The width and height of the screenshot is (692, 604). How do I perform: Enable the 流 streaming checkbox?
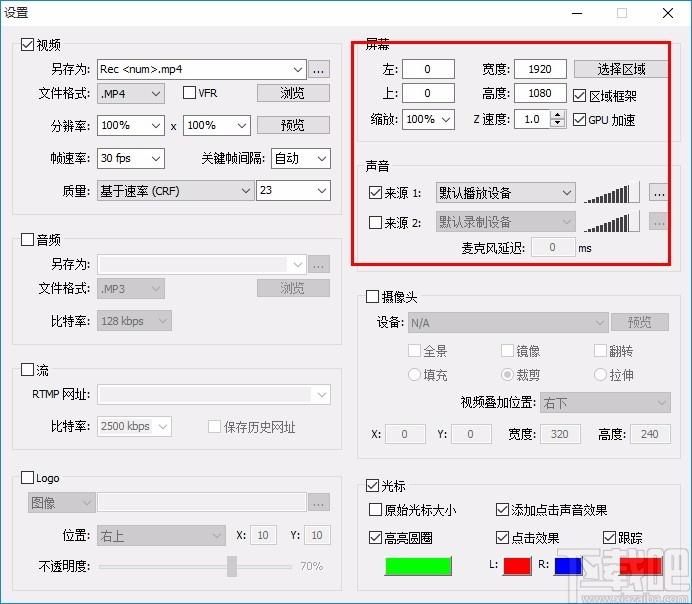pyautogui.click(x=27, y=370)
